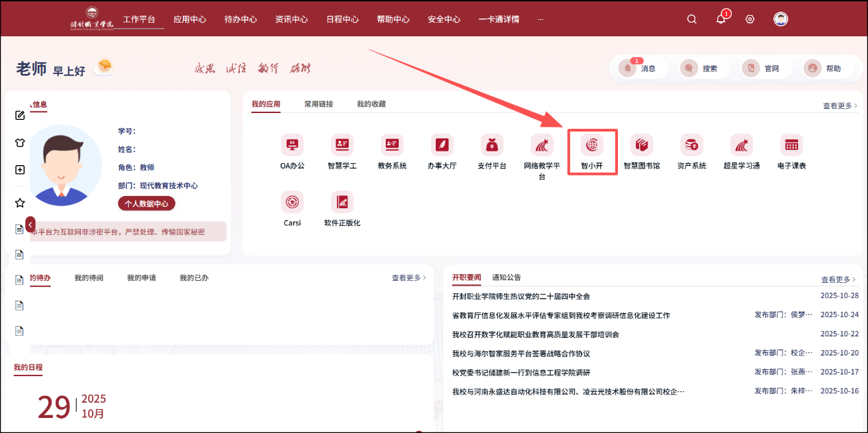Click the search magnifier in top bar
The width and height of the screenshot is (868, 433).
tap(692, 19)
